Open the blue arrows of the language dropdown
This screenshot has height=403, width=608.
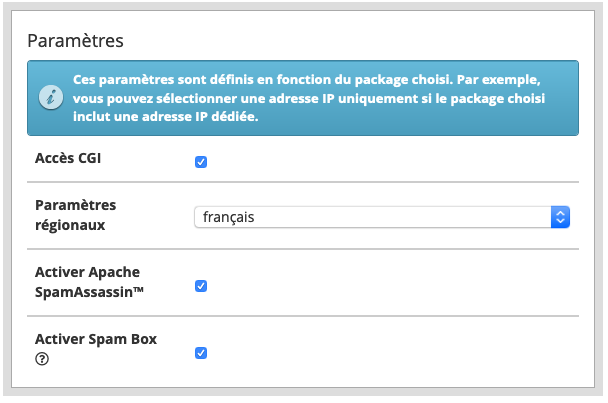click(x=560, y=217)
